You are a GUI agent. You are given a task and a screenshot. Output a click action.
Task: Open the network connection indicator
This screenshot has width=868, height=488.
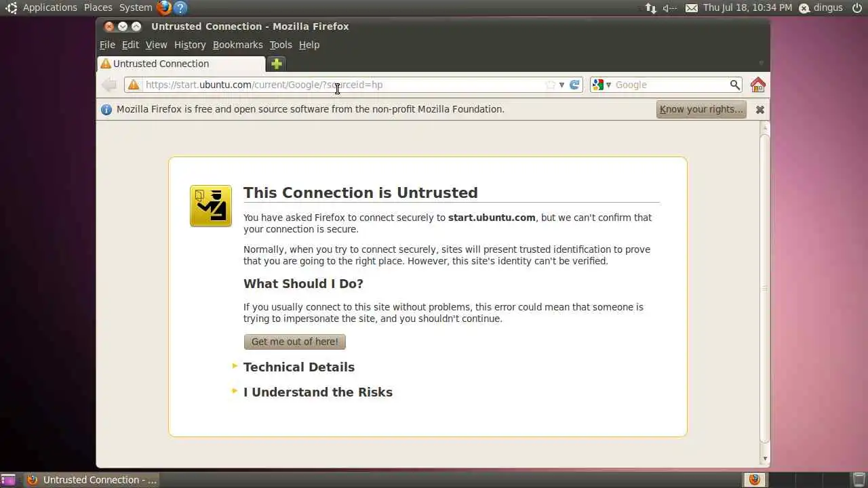(x=650, y=8)
